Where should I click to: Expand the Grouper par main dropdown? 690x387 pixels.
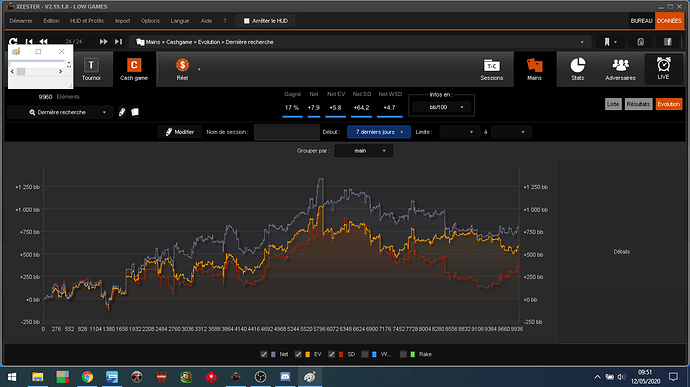[364, 151]
